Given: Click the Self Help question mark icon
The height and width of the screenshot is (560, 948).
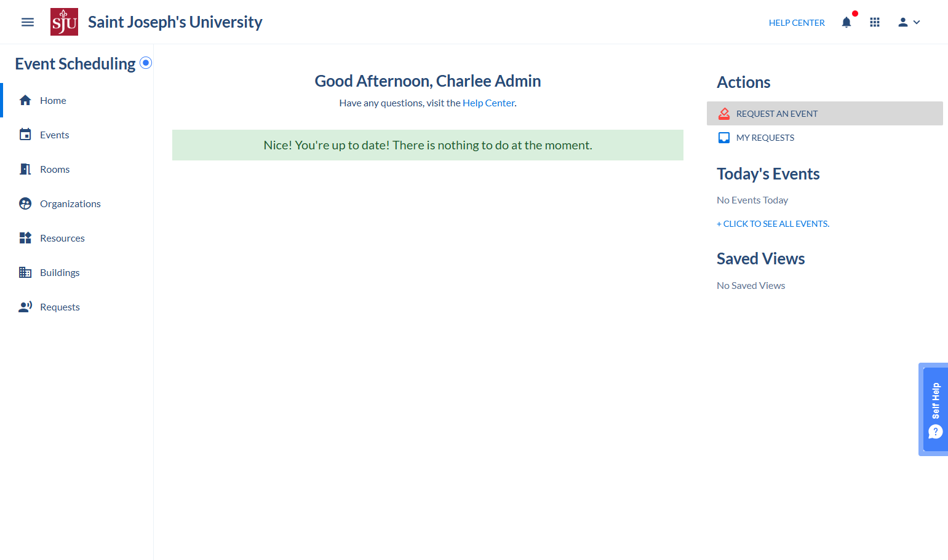Looking at the screenshot, I should point(936,432).
